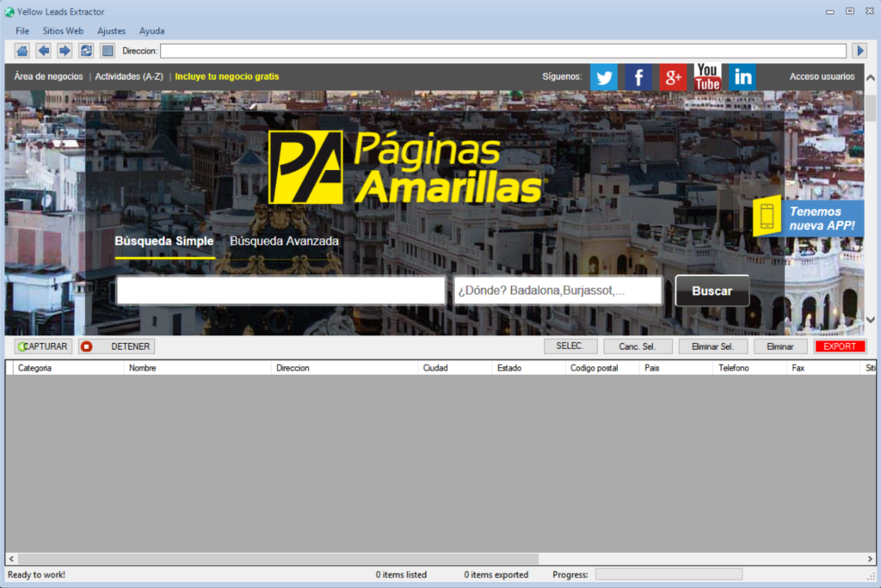Viewport: 881px width, 588px height.
Task: Open the YouTube social icon
Action: pos(707,77)
